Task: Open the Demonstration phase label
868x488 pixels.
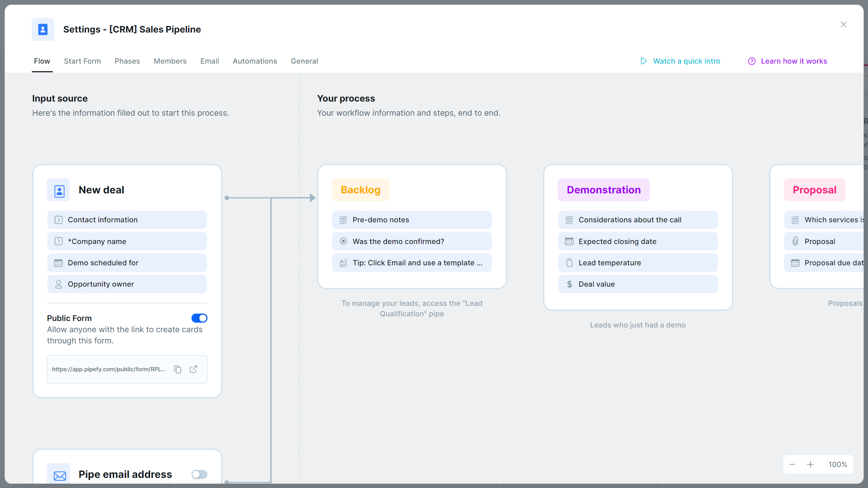Action: [x=604, y=190]
